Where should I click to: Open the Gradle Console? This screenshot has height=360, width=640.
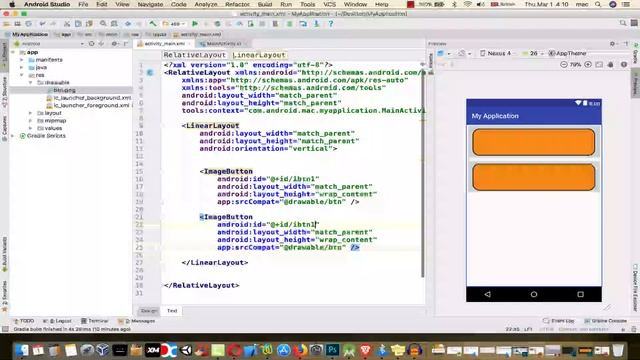(x=605, y=321)
